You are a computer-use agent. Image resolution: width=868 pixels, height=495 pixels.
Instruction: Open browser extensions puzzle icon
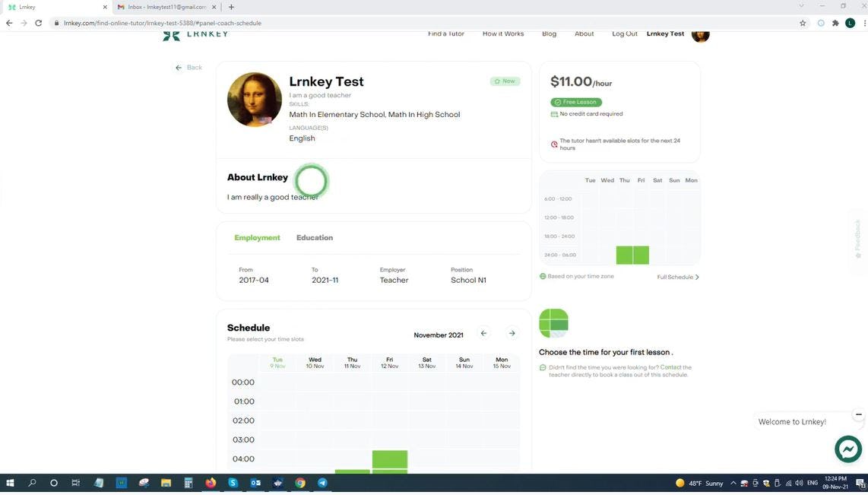(x=835, y=23)
